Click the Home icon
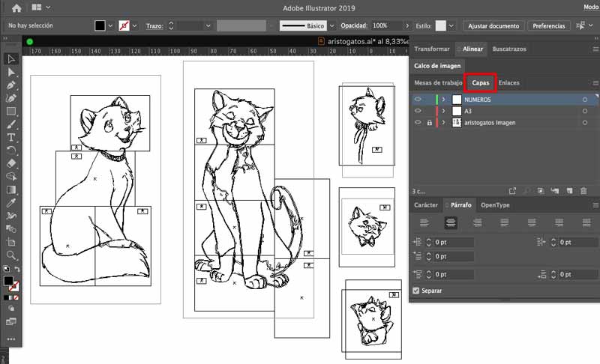Screen dimensions: 600x364 click(16, 7)
